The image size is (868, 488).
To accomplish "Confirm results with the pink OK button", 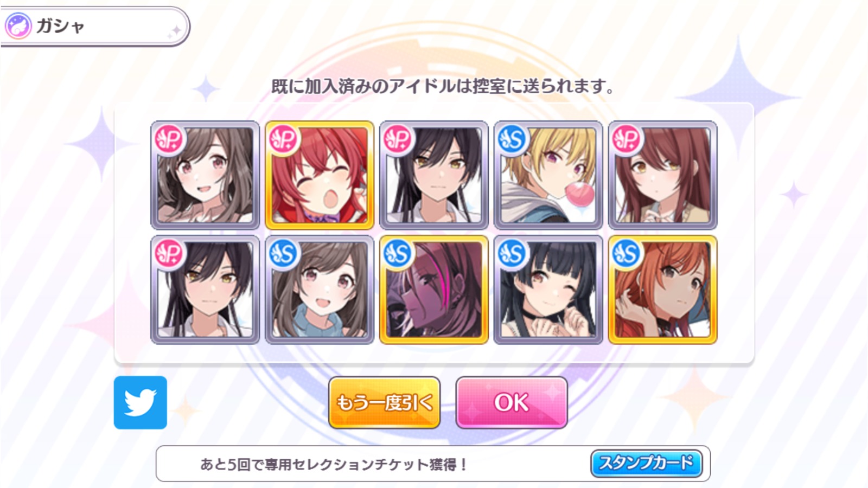I will (x=512, y=403).
